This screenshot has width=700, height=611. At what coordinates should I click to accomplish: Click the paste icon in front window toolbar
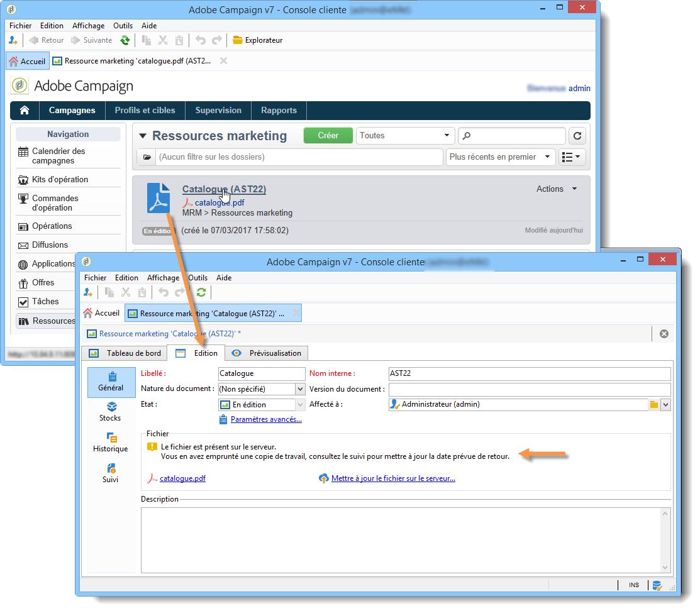[x=142, y=292]
